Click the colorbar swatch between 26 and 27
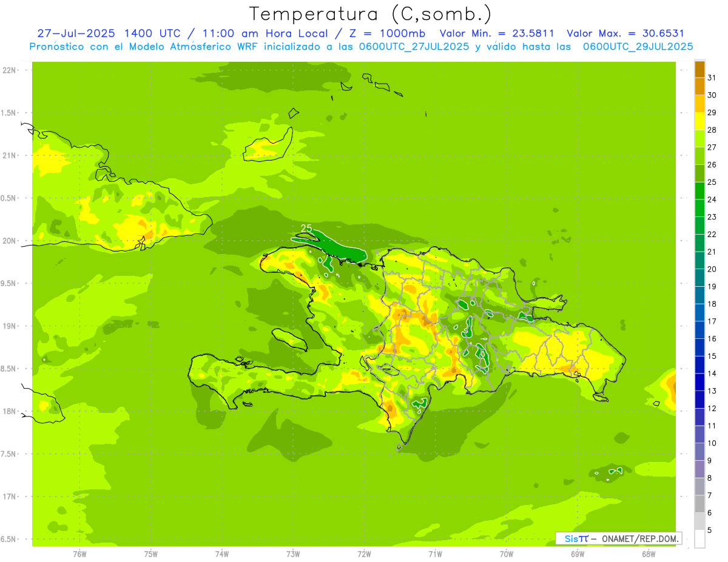 [699, 156]
